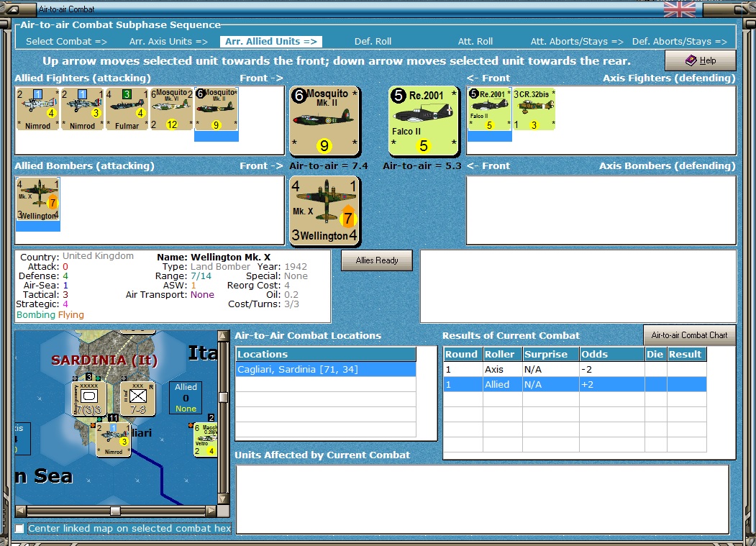Screen dimensions: 756x546
Task: Click the Arr. Allied Units subphase step
Action: 271,42
